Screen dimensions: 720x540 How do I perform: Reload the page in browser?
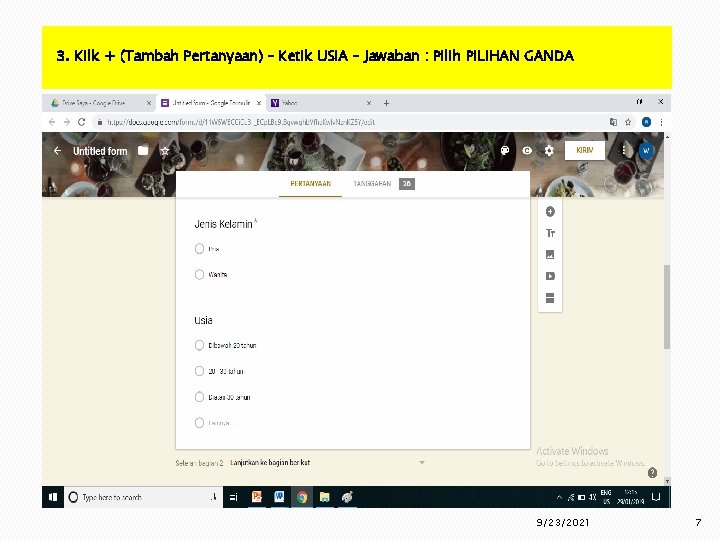click(82, 122)
